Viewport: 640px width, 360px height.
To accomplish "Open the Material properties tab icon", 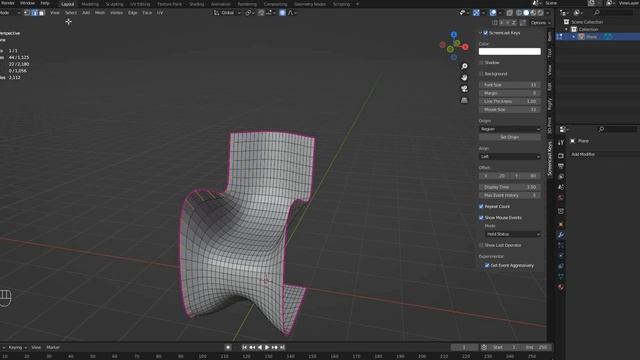I will 561,287.
